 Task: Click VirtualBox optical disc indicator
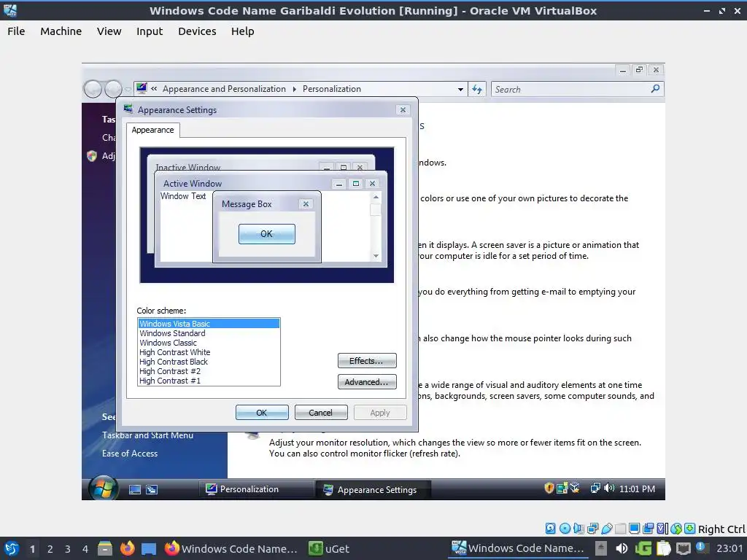click(x=565, y=528)
